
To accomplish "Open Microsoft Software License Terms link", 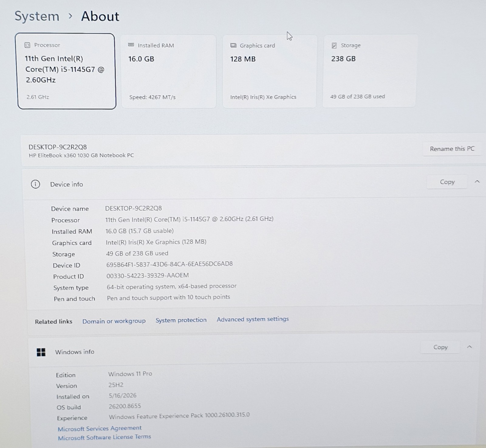I will (x=104, y=437).
